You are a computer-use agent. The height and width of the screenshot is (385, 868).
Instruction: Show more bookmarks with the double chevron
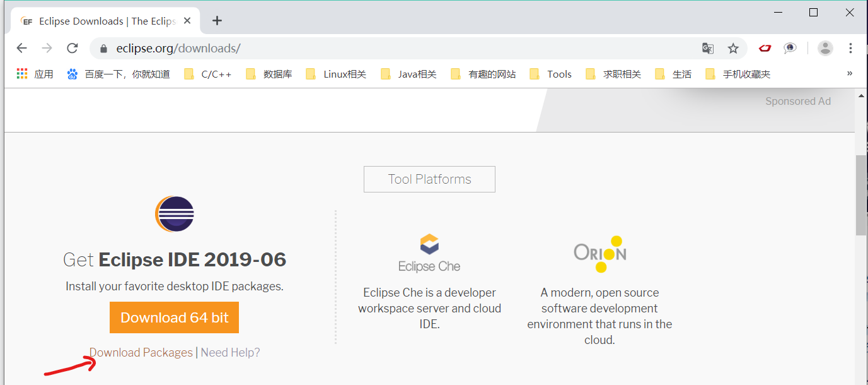850,73
